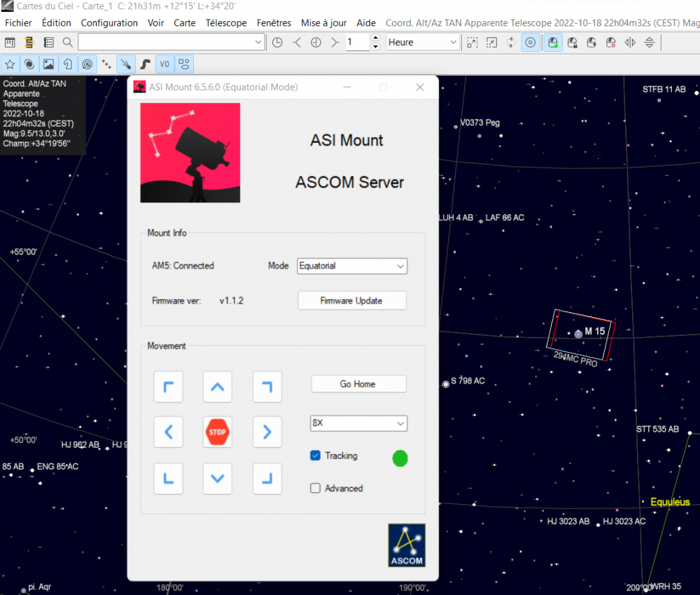The width and height of the screenshot is (700, 595).
Task: Click the Firmware Update button
Action: click(352, 300)
